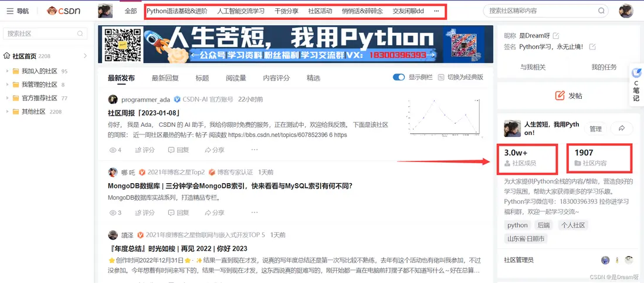This screenshot has height=283, width=644.
Task: Click the community avatar beside the 全部 tab
Action: [105, 11]
